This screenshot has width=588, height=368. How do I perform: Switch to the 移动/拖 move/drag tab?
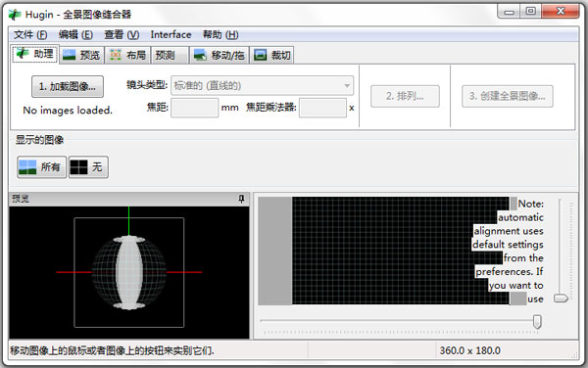tap(220, 56)
